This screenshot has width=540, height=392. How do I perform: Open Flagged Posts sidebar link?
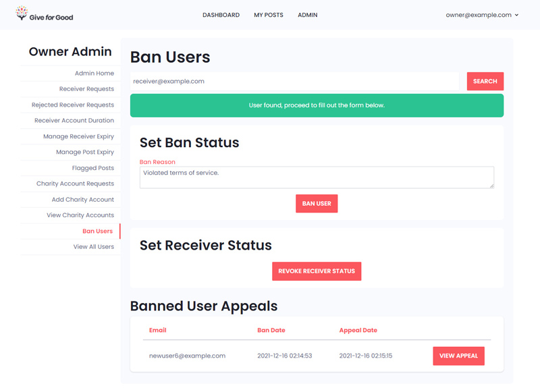(x=92, y=168)
